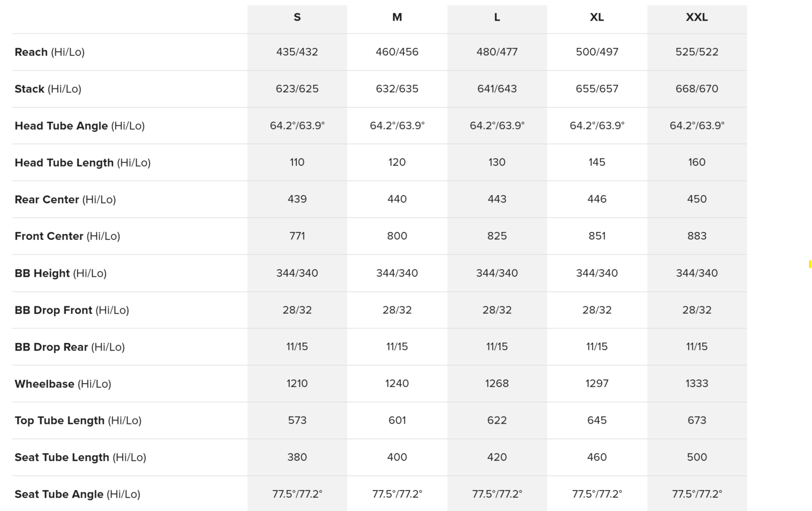This screenshot has width=812, height=511.
Task: Click the 435/432 reach value for S
Action: pyautogui.click(x=297, y=52)
